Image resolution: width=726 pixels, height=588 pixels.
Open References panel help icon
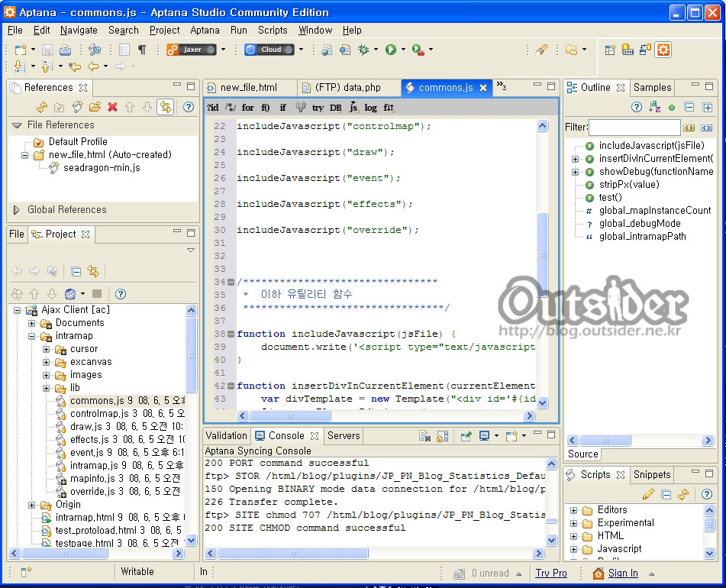click(189, 108)
